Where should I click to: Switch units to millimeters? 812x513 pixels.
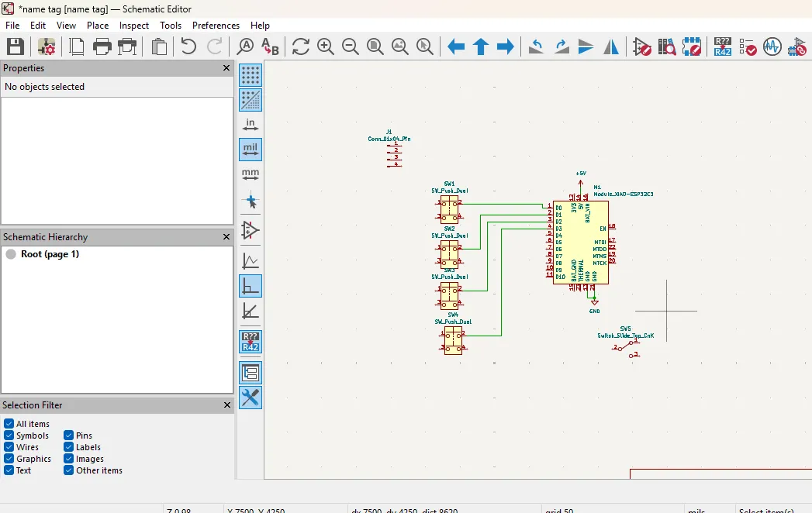click(251, 174)
